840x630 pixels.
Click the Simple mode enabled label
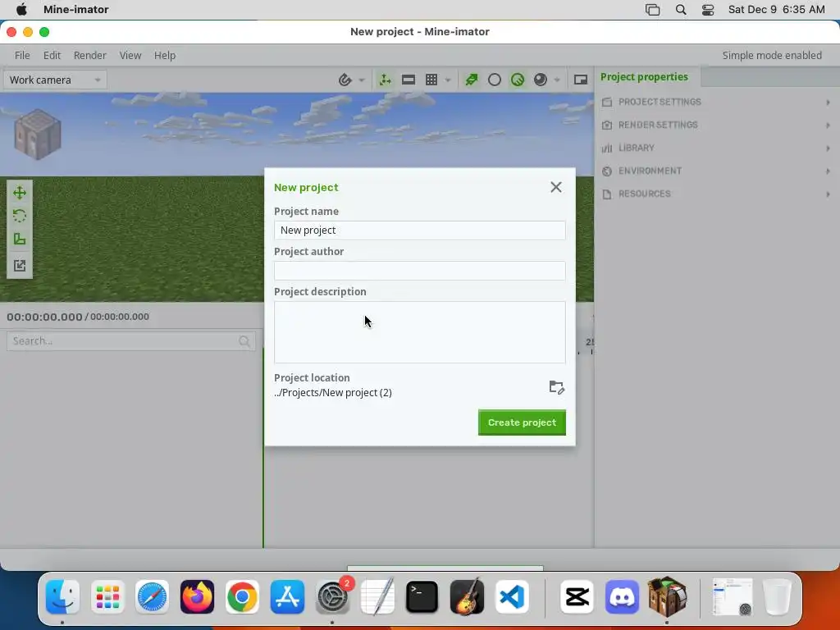(x=771, y=55)
